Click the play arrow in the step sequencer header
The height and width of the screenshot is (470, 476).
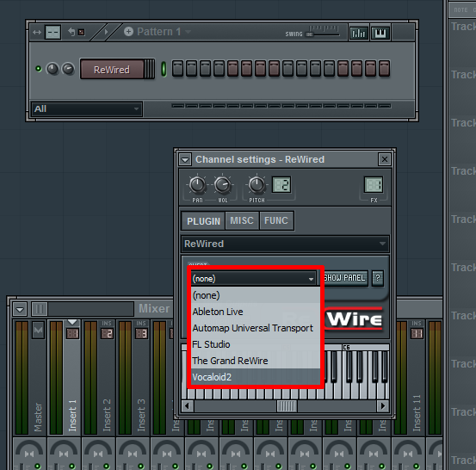(106, 32)
